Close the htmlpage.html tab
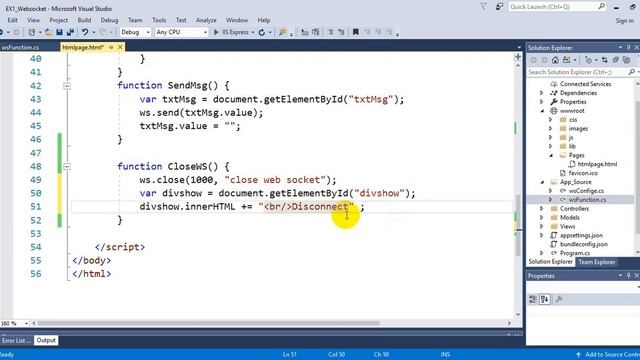The image size is (640, 360). pos(120,47)
